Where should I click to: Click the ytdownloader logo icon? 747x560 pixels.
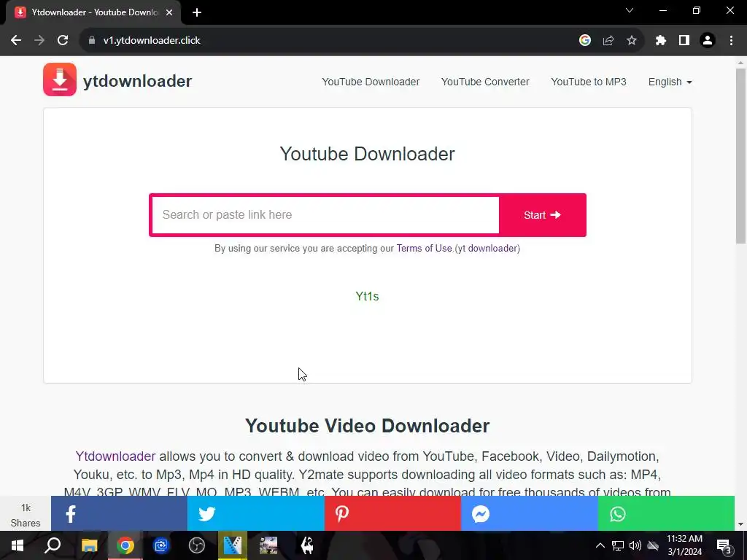[x=60, y=79]
